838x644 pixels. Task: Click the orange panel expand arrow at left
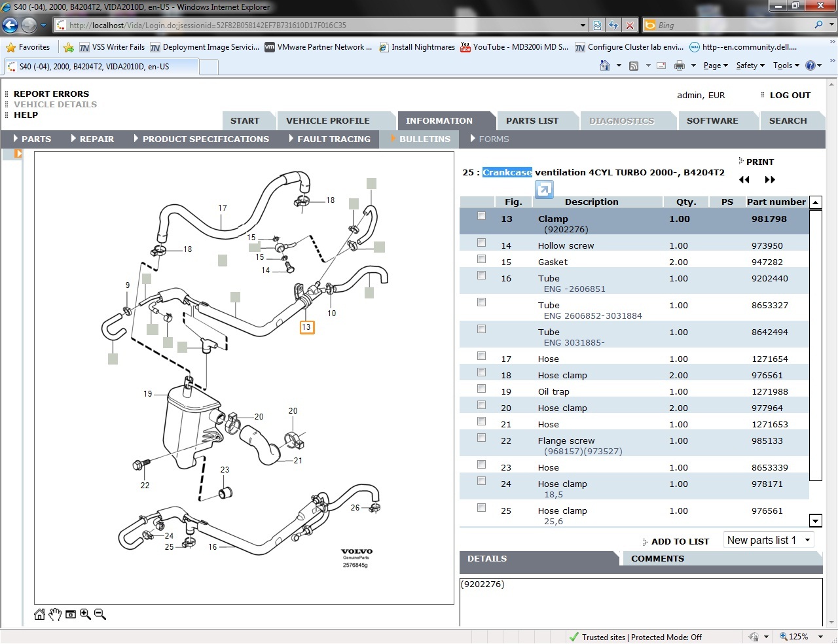18,154
